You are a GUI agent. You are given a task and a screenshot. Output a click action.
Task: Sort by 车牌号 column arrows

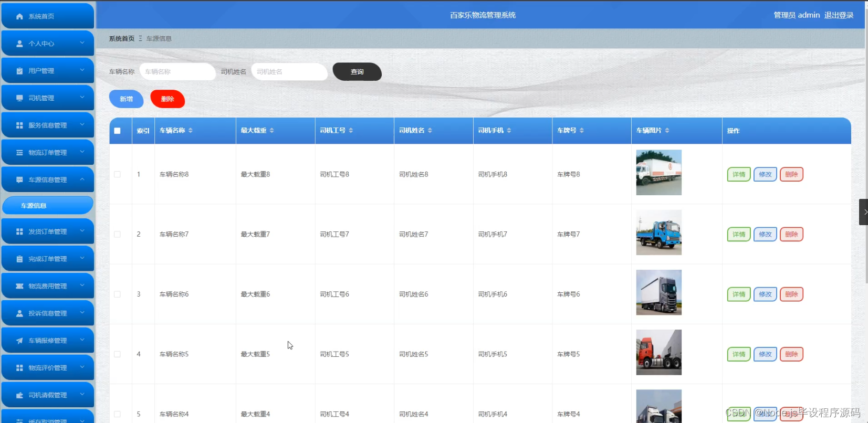582,131
